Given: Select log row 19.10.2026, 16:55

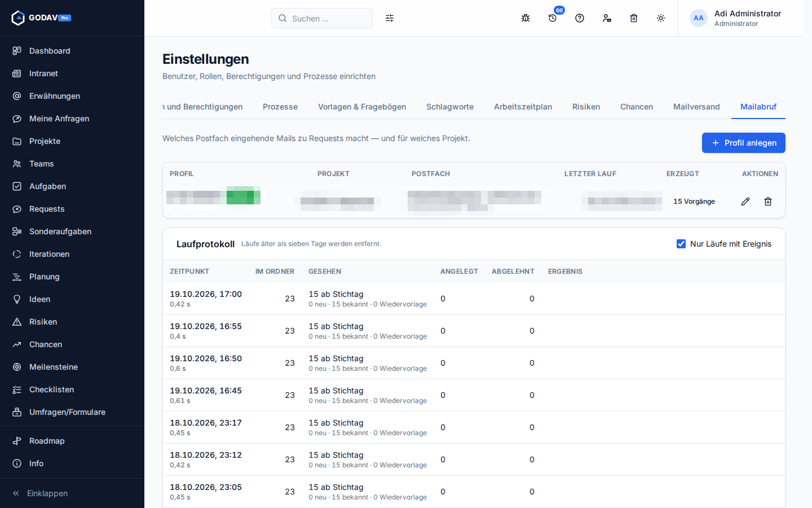Looking at the screenshot, I should click(x=474, y=331).
